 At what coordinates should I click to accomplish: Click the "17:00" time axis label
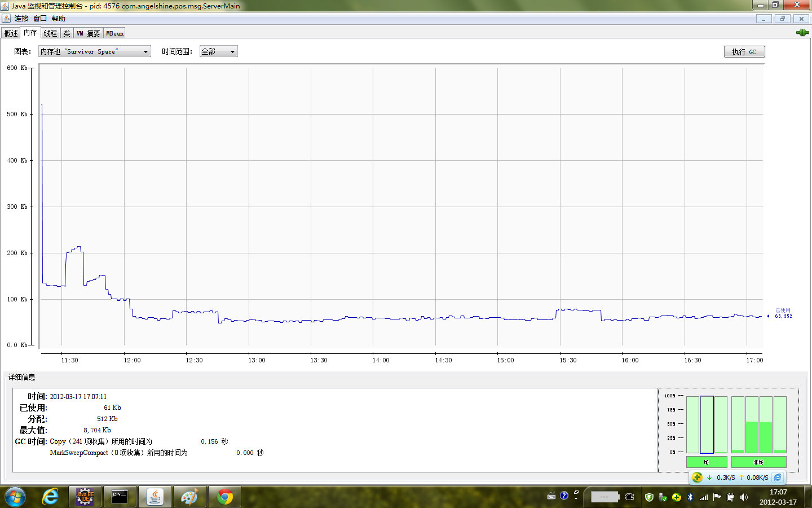[x=754, y=360]
